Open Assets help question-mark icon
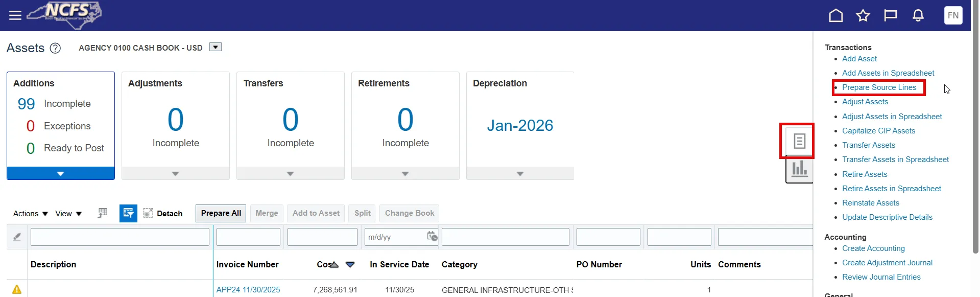The height and width of the screenshot is (297, 980). (55, 48)
